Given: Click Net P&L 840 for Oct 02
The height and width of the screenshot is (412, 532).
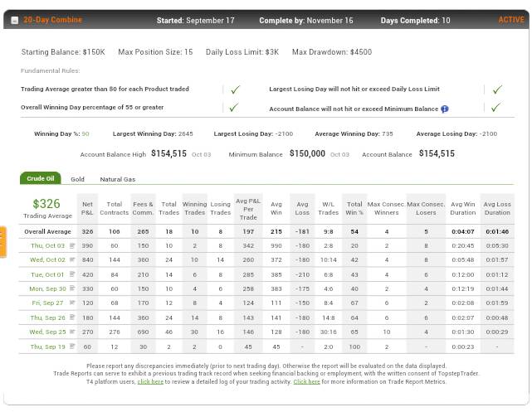Looking at the screenshot, I should pos(87,259).
